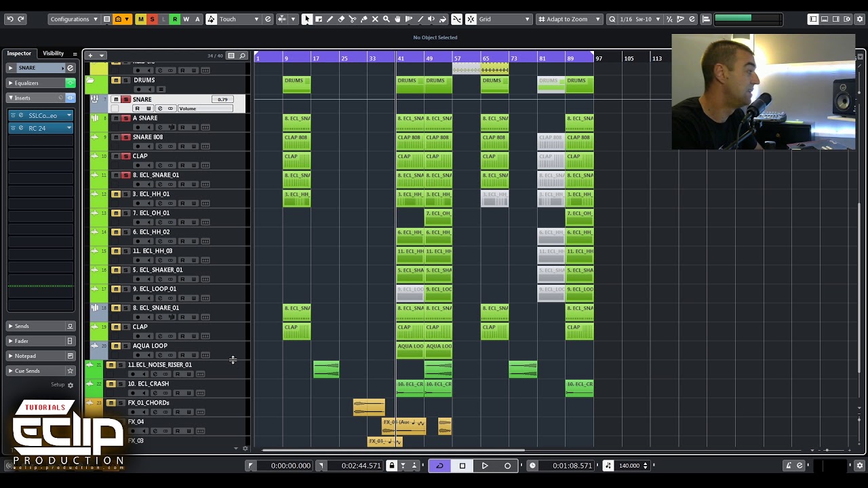Click bar 97 on the ruler

coord(599,58)
